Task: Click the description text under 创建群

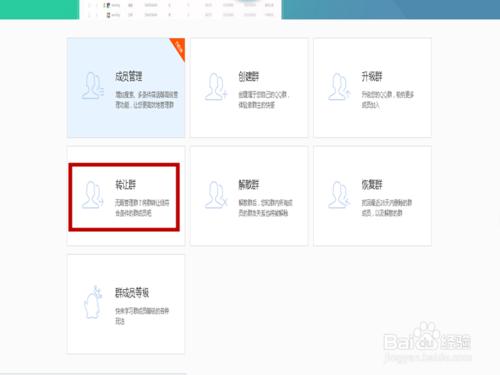Action: click(264, 100)
